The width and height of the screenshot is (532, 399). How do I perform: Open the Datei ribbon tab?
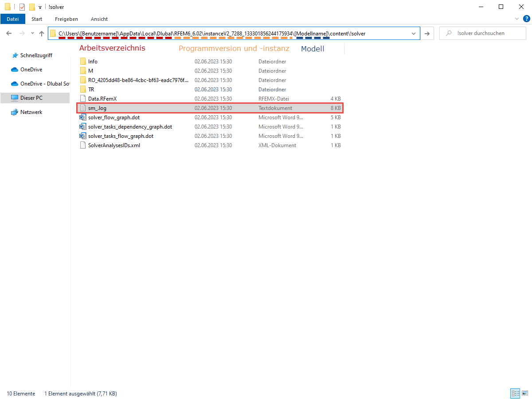coord(13,19)
